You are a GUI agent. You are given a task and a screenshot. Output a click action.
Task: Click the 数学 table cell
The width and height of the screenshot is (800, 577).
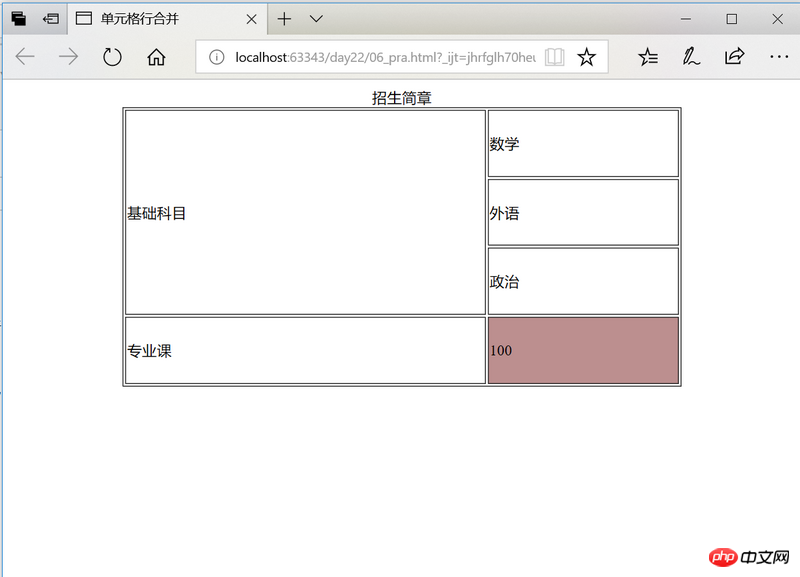[583, 143]
